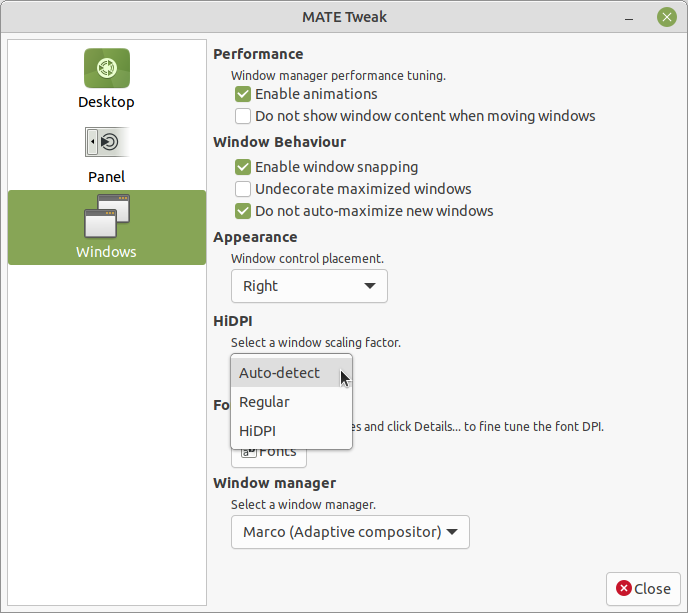Select the Windows section icon
Image resolution: width=688 pixels, height=613 pixels.
107,216
